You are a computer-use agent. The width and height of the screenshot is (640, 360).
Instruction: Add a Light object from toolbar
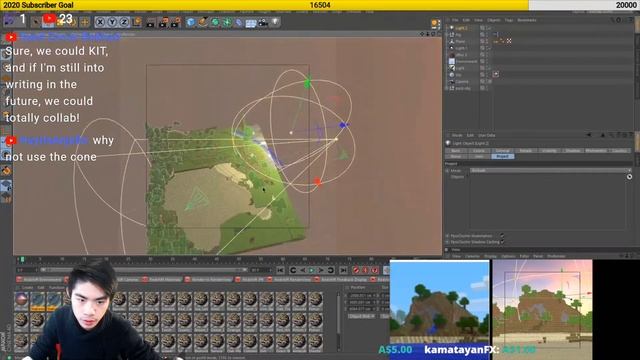tap(276, 22)
